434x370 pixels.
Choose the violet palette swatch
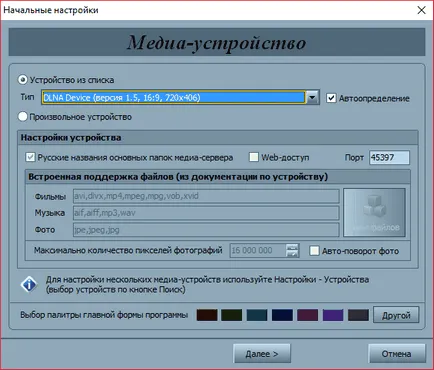click(x=333, y=315)
